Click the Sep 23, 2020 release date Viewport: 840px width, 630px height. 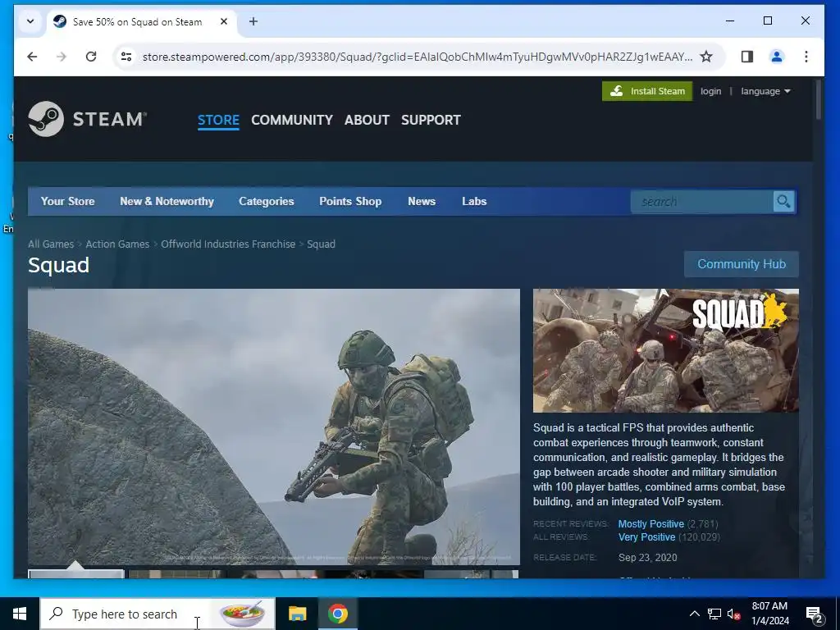point(648,557)
